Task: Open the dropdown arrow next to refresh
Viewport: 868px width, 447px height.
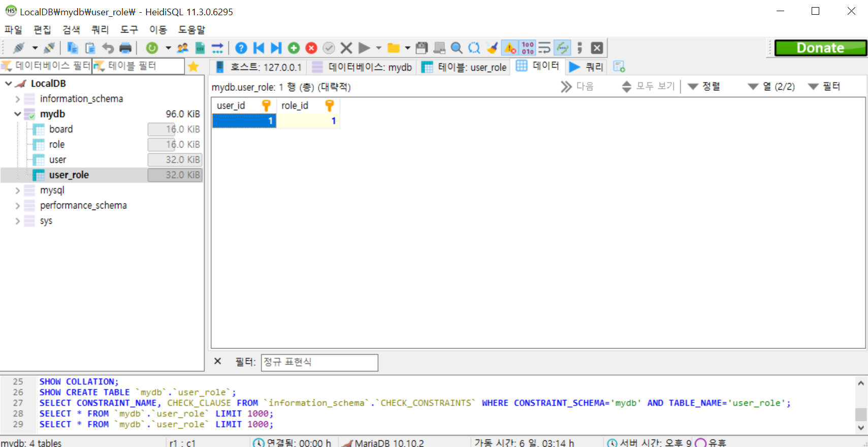Action: pyautogui.click(x=168, y=48)
